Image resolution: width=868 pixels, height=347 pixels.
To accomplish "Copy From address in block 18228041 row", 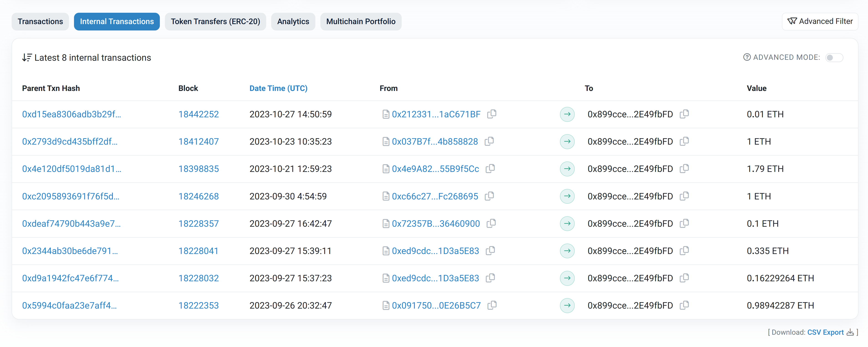I will click(490, 250).
